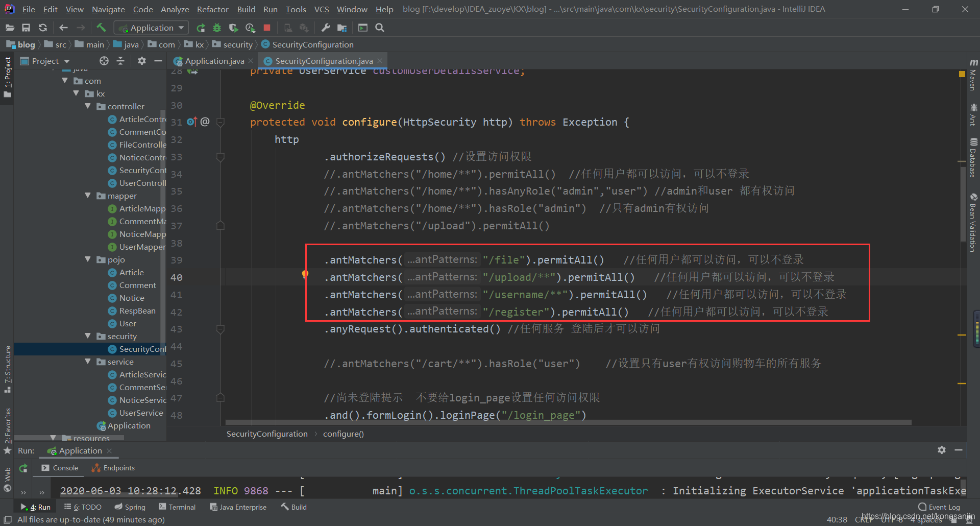Click the editor horizontal scrollbar
The image size is (980, 526).
pos(568,422)
